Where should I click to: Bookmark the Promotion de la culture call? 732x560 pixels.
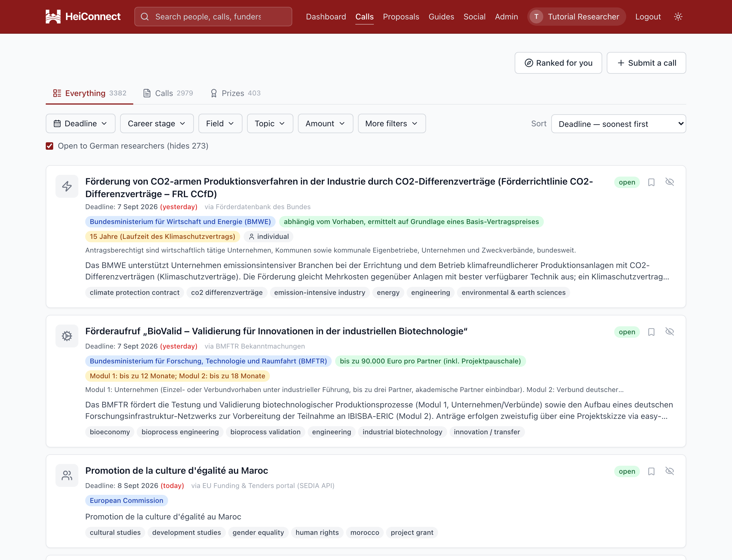pos(651,471)
